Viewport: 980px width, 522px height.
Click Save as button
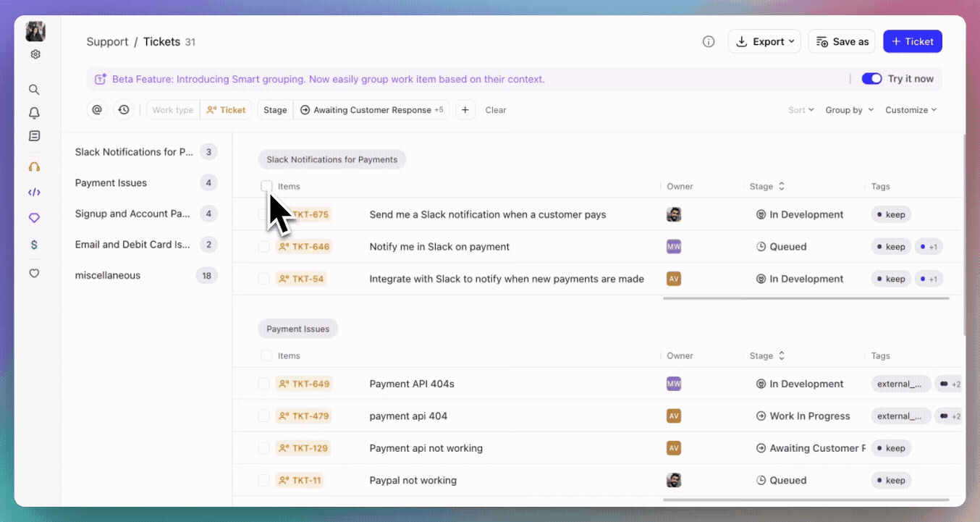coord(842,42)
